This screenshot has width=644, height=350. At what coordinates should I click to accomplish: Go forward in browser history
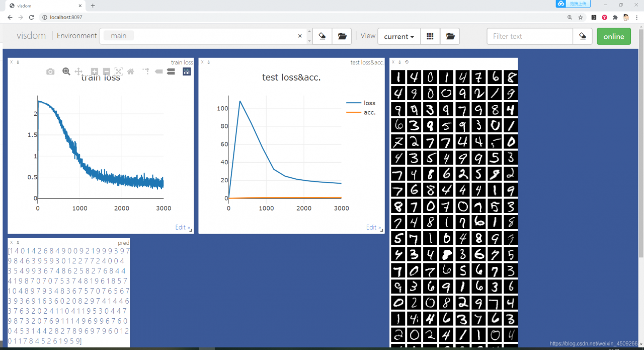click(21, 17)
